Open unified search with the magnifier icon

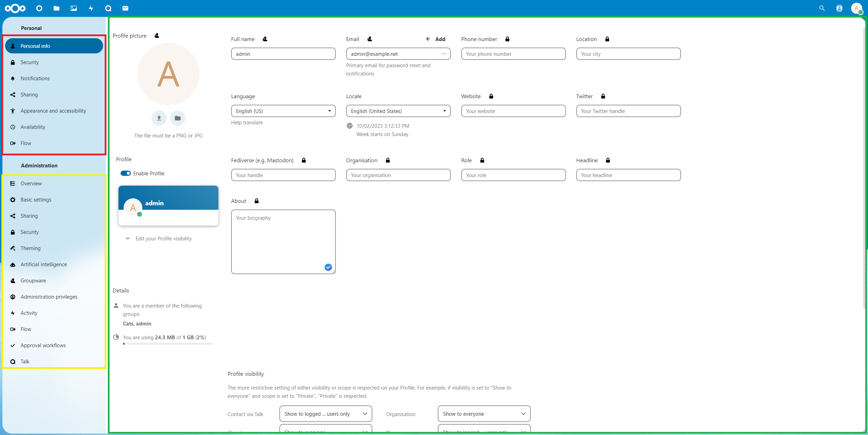pyautogui.click(x=822, y=8)
